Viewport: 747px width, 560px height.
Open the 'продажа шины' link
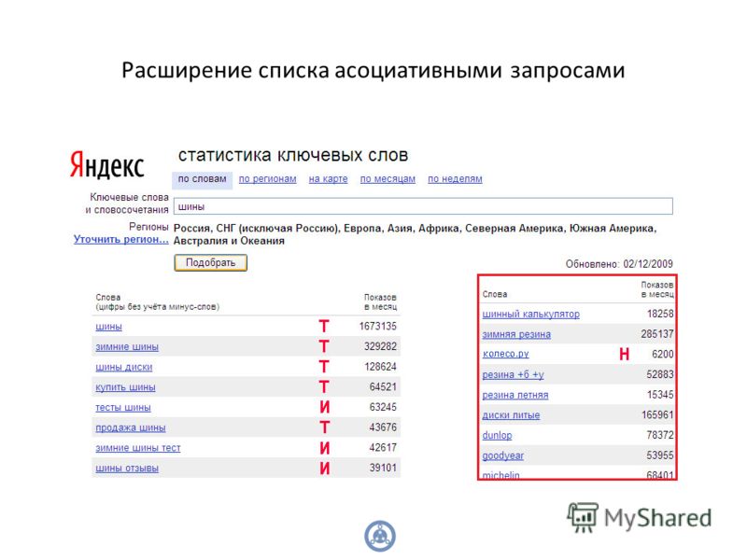[131, 427]
